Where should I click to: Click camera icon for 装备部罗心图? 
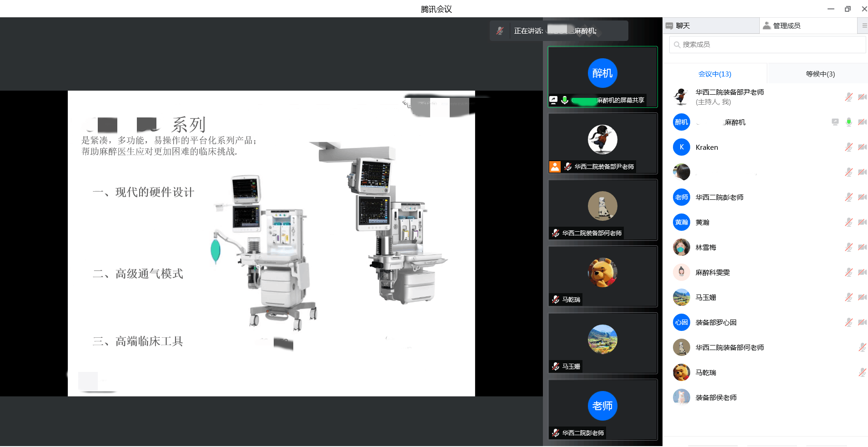pyautogui.click(x=862, y=322)
